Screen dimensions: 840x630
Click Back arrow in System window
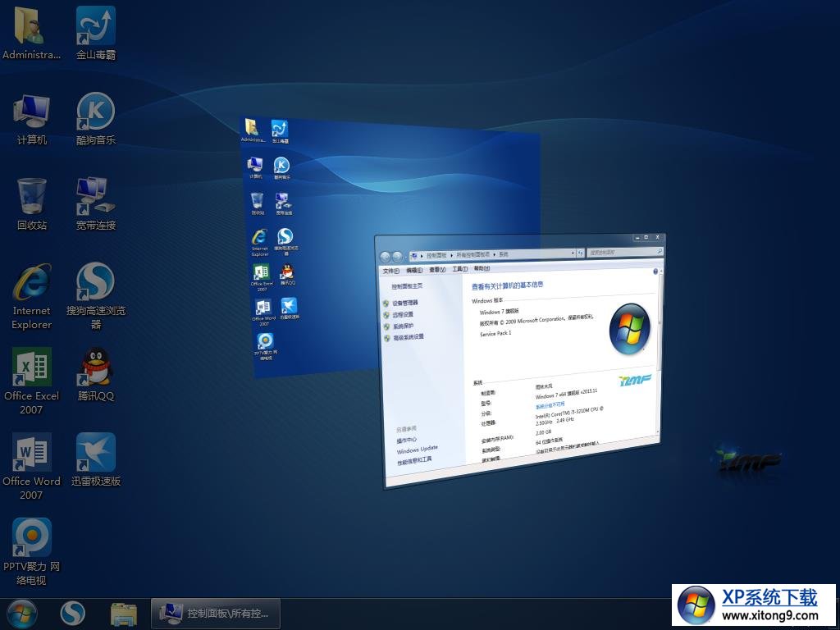[386, 257]
